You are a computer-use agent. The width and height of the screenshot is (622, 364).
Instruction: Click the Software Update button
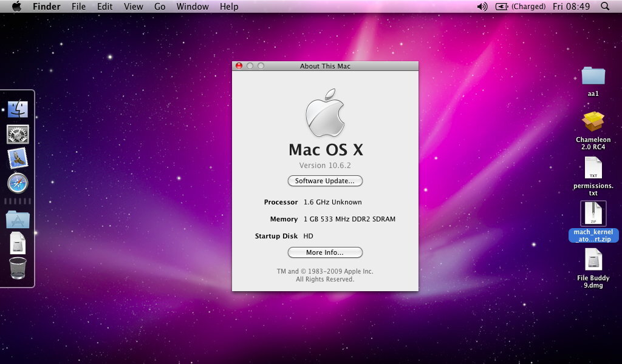325,181
